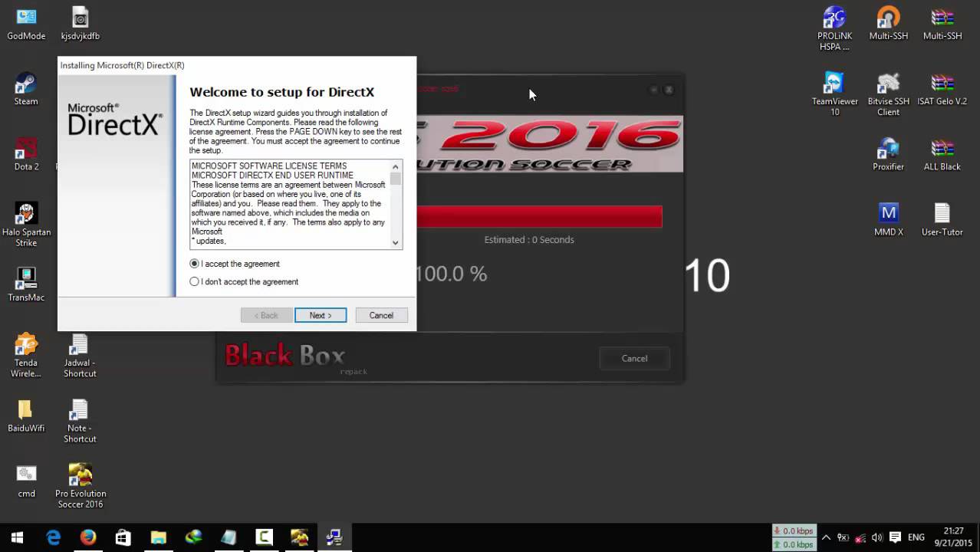This screenshot has width=980, height=552.
Task: Click the license text scrollbar up arrow
Action: (x=396, y=166)
